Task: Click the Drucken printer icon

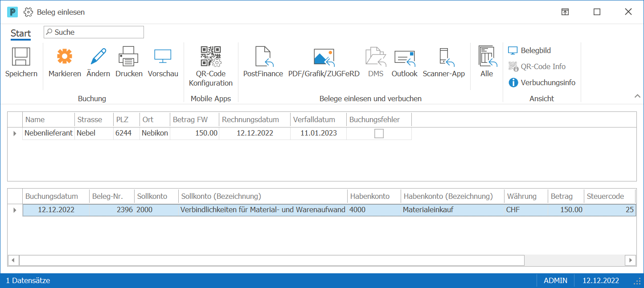Action: coord(129,57)
